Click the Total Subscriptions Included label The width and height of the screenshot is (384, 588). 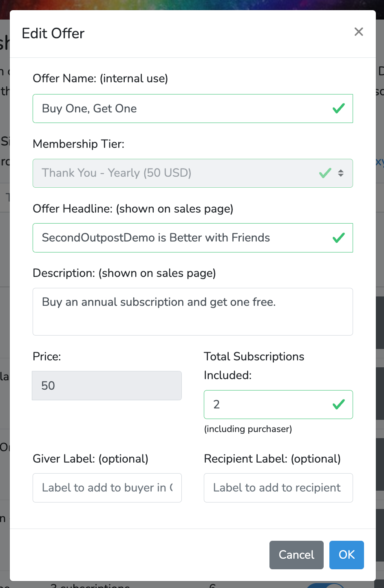[x=254, y=366]
